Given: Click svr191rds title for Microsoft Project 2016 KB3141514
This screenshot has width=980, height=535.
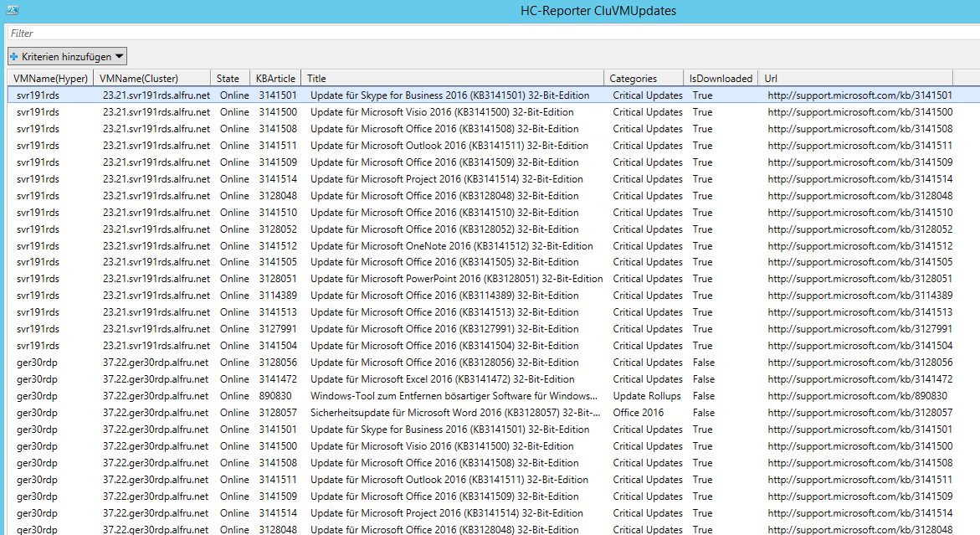Looking at the screenshot, I should [x=447, y=178].
